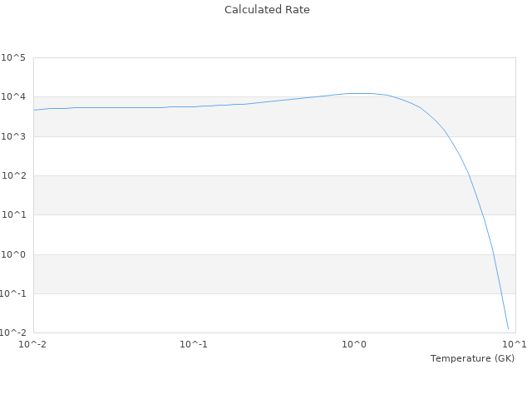The width and height of the screenshot is (532, 399).
Task: Select the 10^4 y-axis tick label
Action: [x=13, y=97]
